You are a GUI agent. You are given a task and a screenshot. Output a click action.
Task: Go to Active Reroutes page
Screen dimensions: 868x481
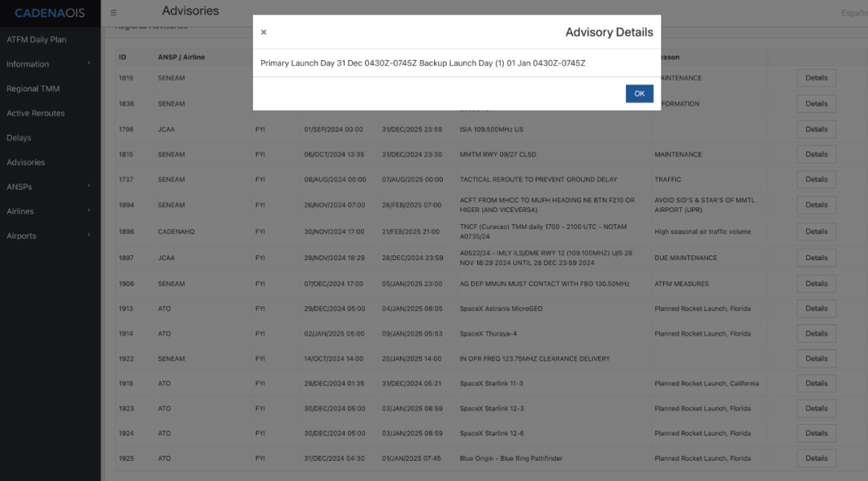(x=35, y=112)
